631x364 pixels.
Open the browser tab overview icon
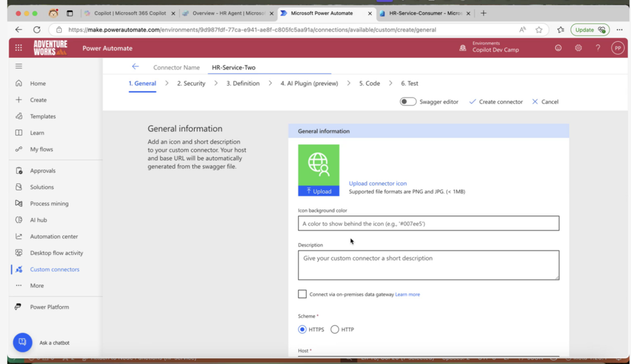pyautogui.click(x=70, y=14)
